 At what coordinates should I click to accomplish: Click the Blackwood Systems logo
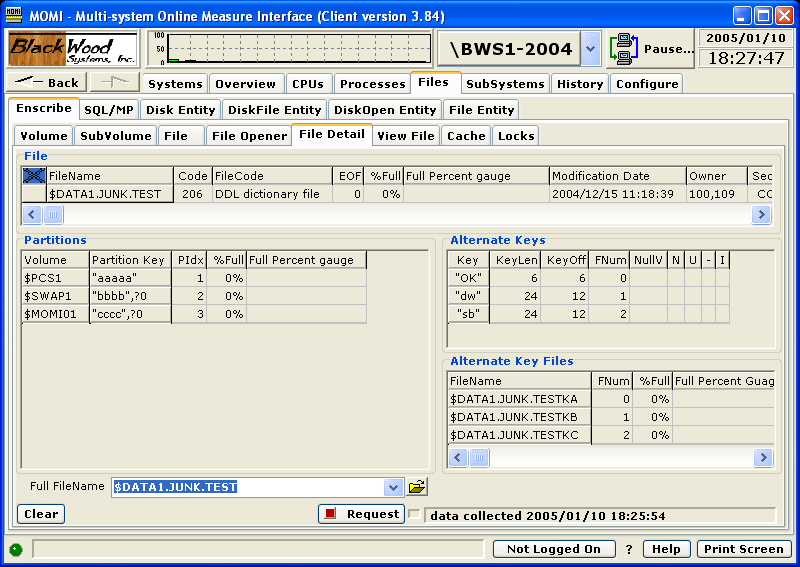(73, 48)
